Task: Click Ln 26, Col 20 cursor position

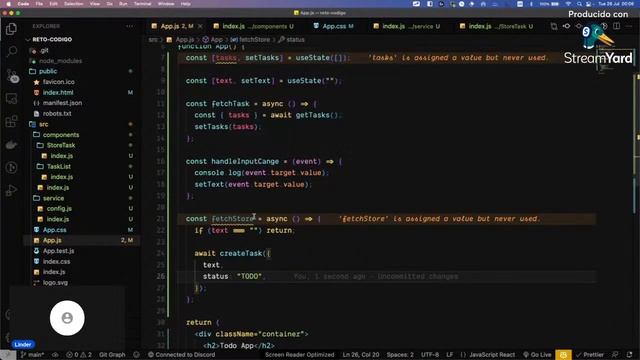Action: click(x=360, y=355)
